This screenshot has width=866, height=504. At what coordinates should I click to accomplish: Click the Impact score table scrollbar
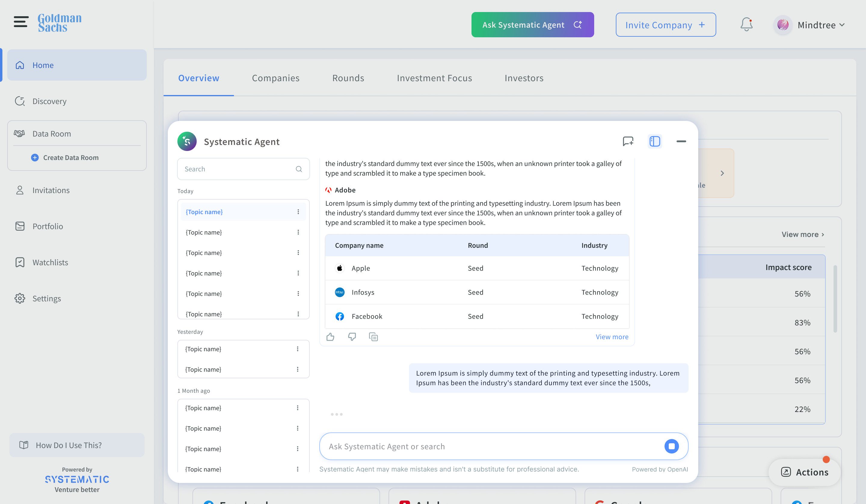point(835,298)
